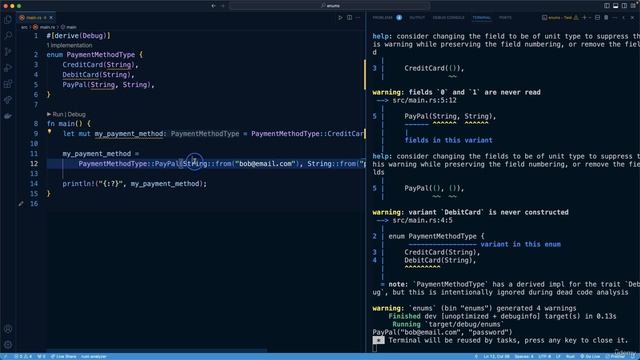The width and height of the screenshot is (640, 360).
Task: Open the Extensions view
Action: [8, 84]
